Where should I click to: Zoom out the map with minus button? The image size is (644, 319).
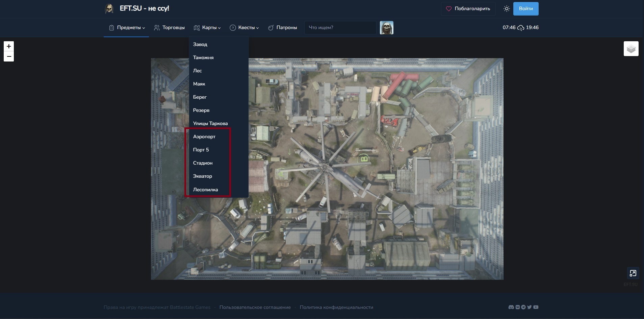coord(9,56)
